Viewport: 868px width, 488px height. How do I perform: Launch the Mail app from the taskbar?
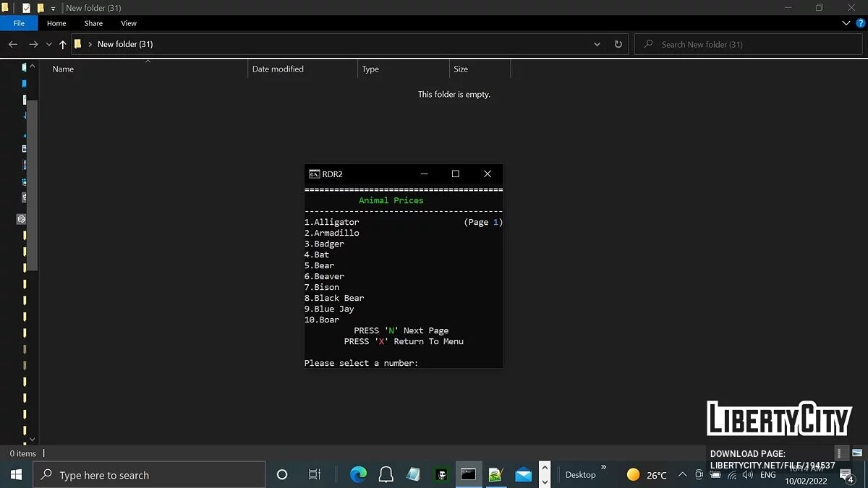[x=524, y=474]
